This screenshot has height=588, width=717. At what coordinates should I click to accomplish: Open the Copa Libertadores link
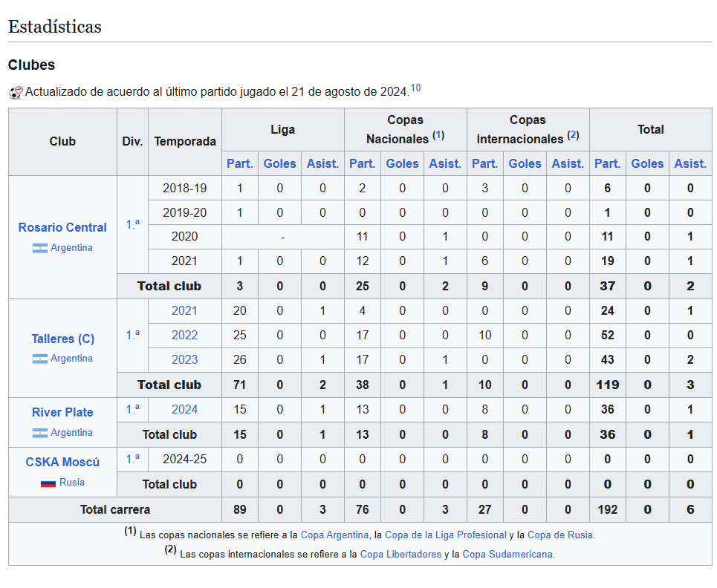click(400, 554)
